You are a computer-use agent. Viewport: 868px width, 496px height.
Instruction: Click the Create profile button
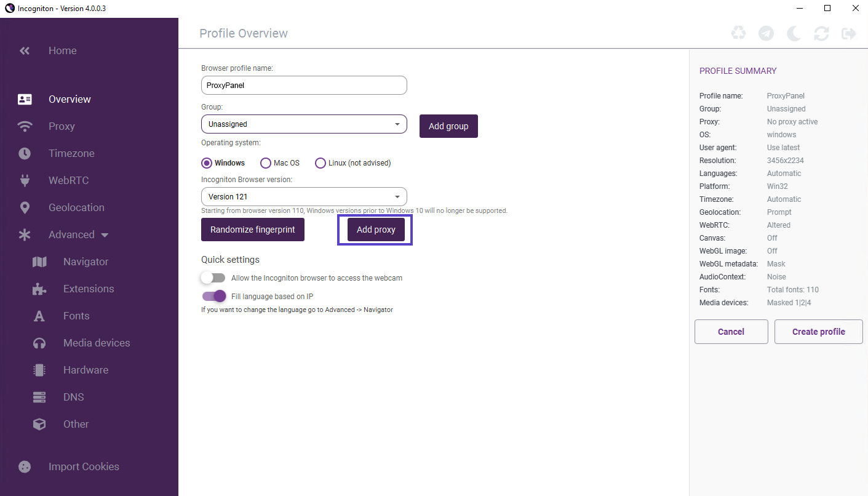pos(818,332)
